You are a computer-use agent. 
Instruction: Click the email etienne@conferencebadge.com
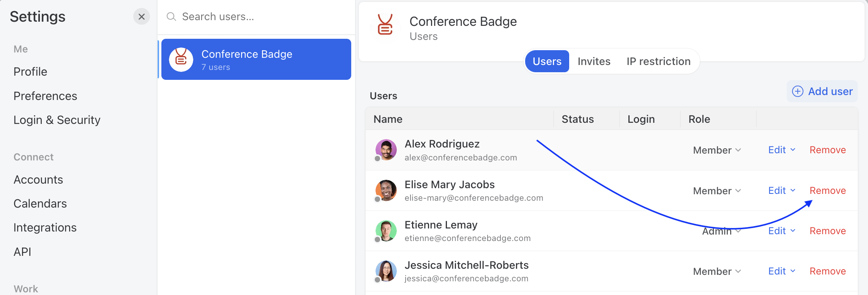pos(467,238)
